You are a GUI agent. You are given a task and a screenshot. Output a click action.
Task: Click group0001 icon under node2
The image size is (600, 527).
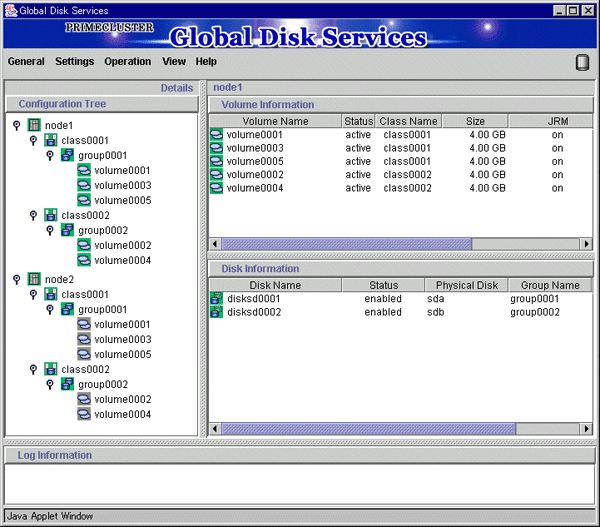(67, 309)
